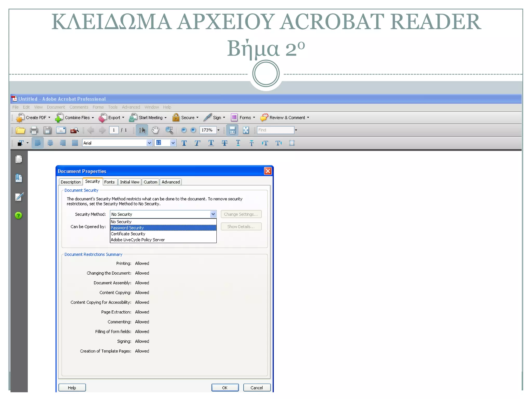Toggle strikethrough T text style

(224, 143)
